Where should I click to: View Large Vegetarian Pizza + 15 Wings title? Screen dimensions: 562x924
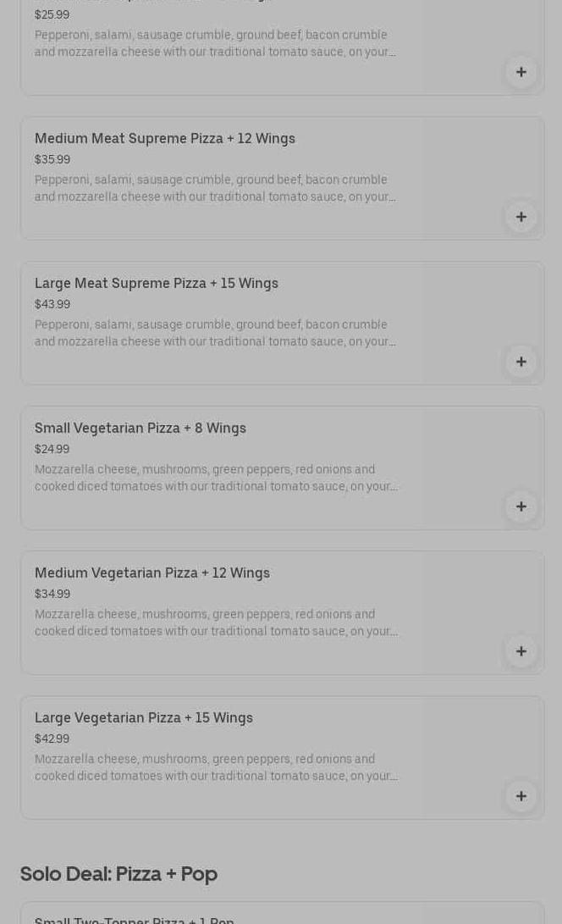[144, 717]
